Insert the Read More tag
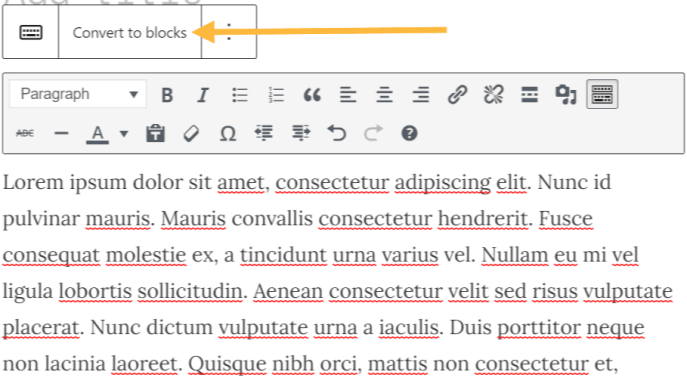The image size is (687, 381). click(x=530, y=95)
